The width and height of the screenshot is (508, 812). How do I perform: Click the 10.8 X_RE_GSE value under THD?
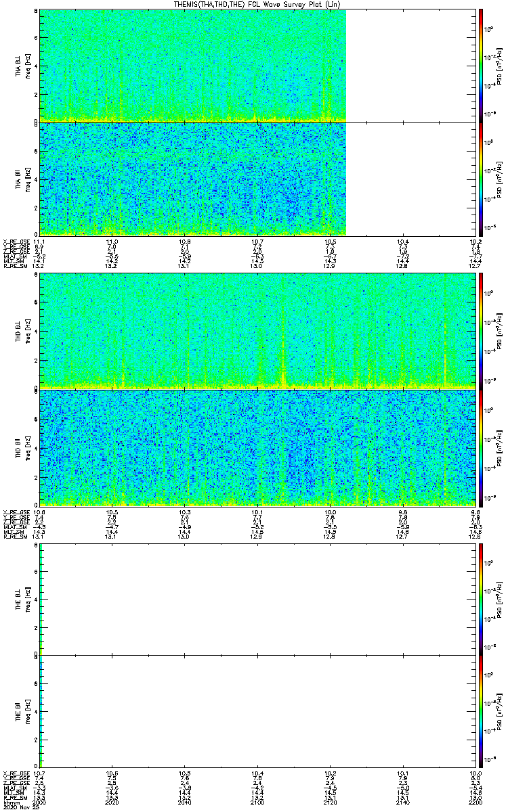coord(39,512)
